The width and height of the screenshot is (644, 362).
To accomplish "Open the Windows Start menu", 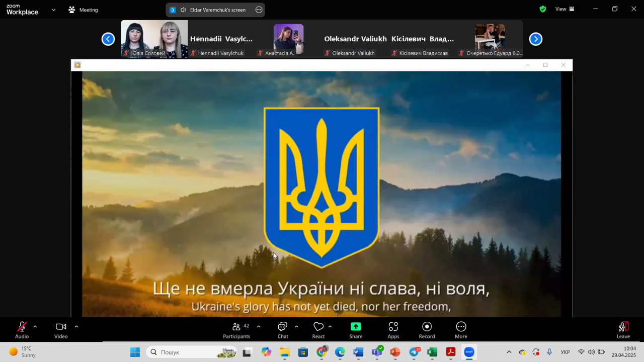I will click(x=135, y=352).
